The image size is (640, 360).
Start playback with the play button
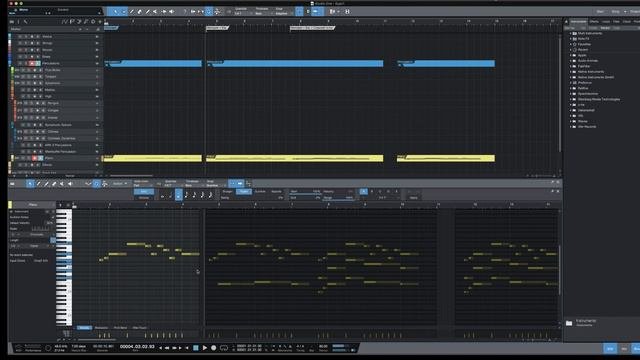204,348
